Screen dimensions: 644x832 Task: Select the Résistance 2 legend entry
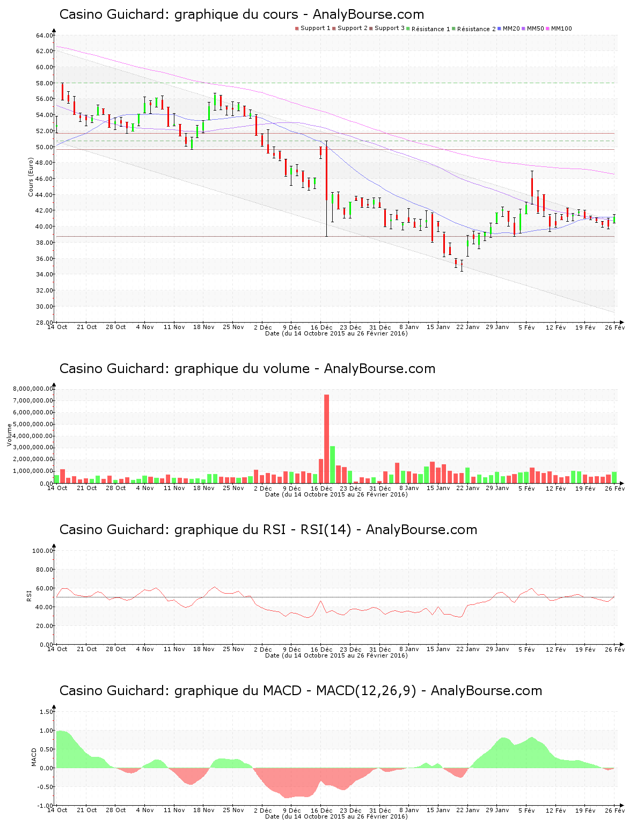click(476, 29)
